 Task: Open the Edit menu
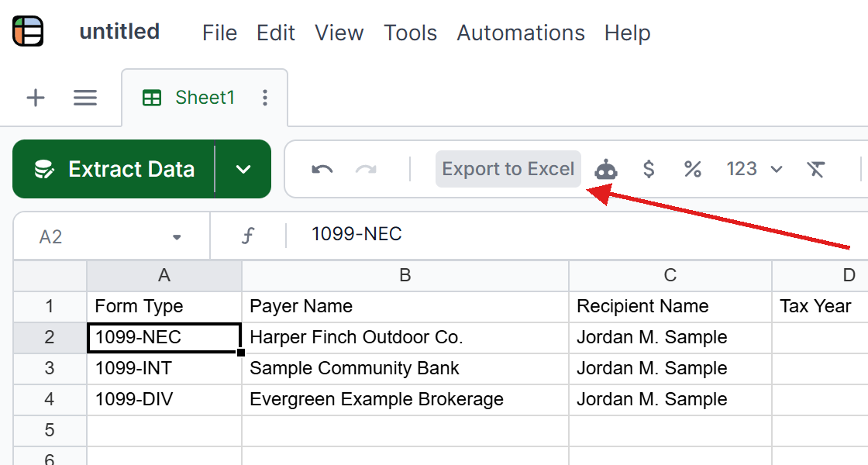pos(276,33)
